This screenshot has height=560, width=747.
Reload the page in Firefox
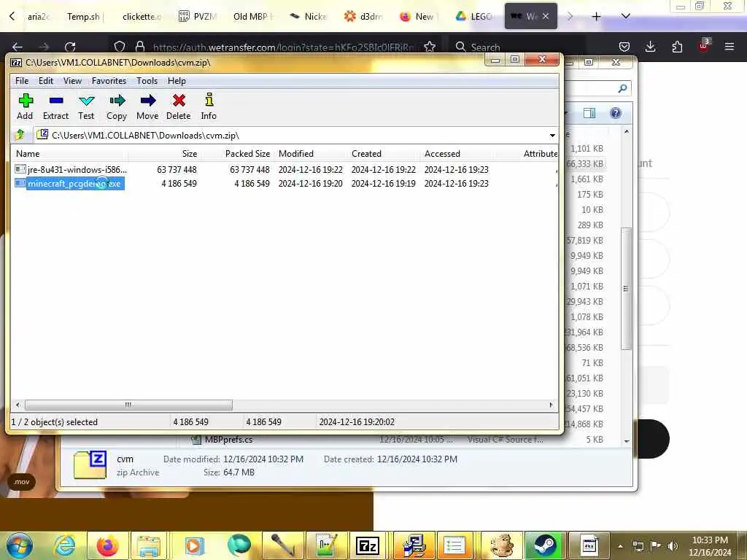pyautogui.click(x=70, y=47)
